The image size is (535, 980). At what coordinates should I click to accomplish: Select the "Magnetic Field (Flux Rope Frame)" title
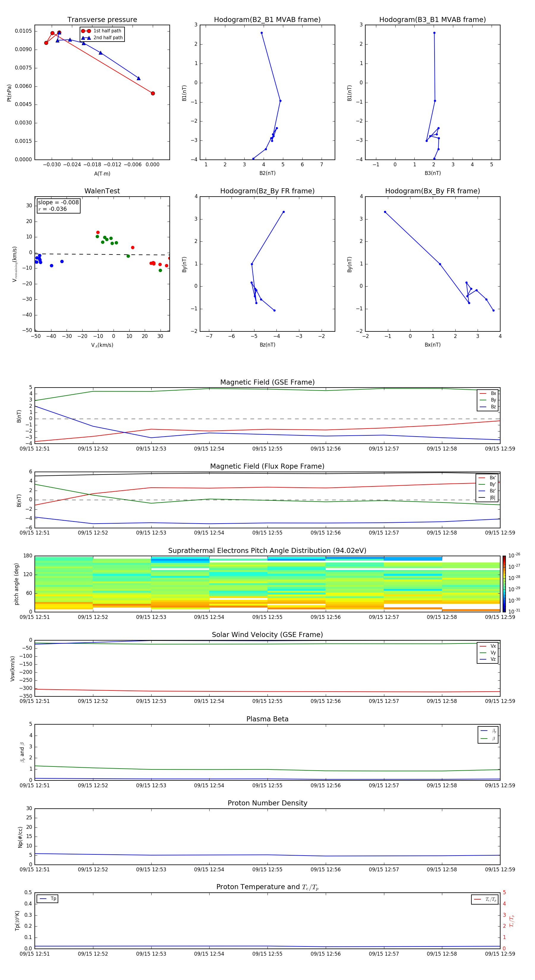coord(267,467)
